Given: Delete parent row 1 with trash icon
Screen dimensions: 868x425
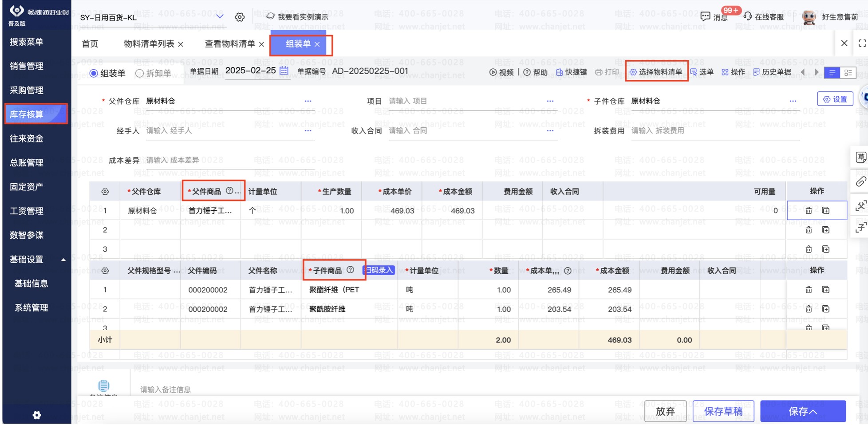Looking at the screenshot, I should [x=809, y=211].
